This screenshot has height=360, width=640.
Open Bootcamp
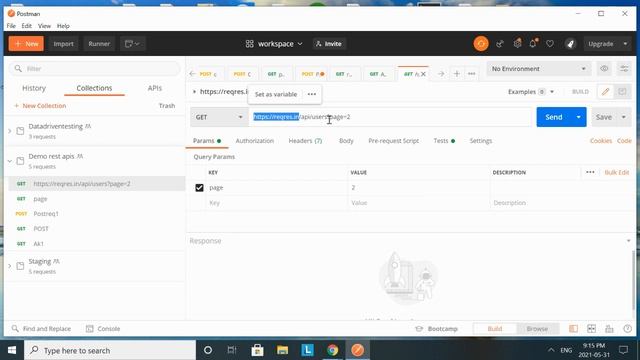[436, 329]
